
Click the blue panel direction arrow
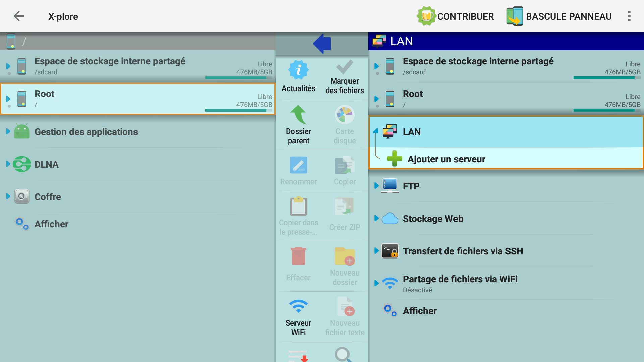tap(322, 44)
